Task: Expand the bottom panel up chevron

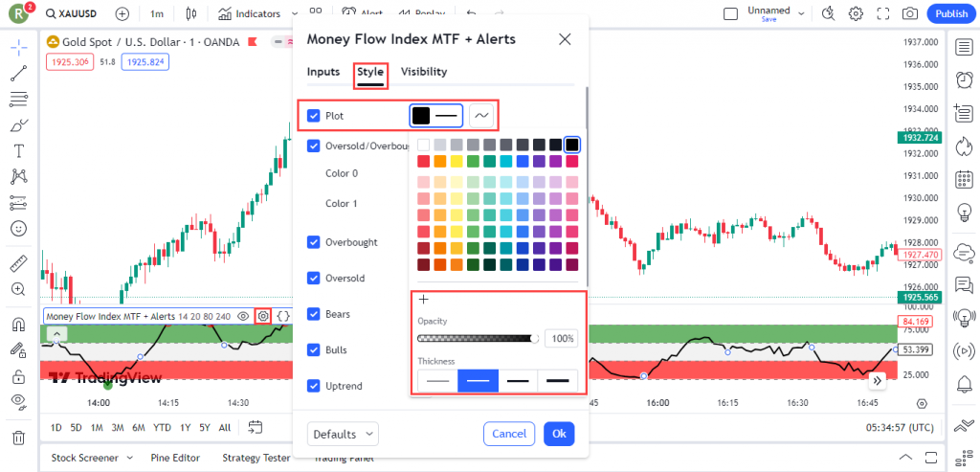Action: click(x=905, y=457)
